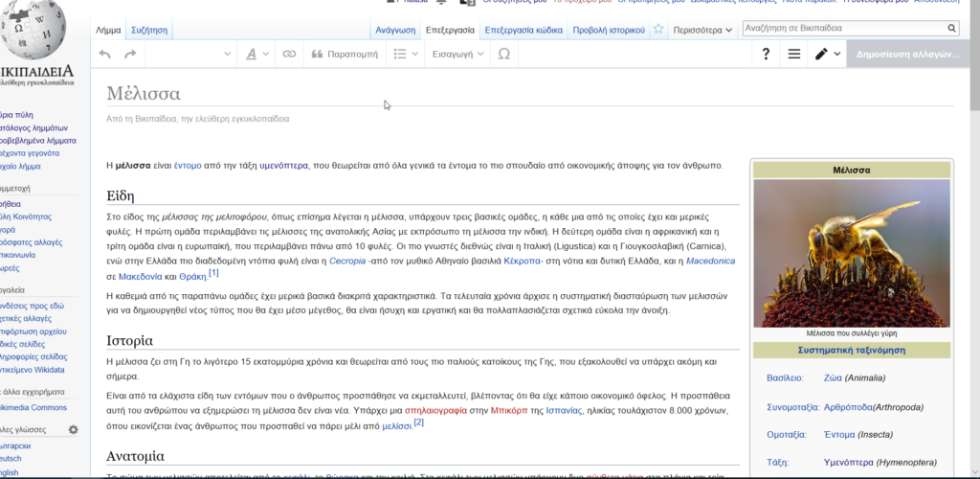Click the search magnifier icon
Image resolution: width=980 pixels, height=479 pixels.
[x=951, y=29]
